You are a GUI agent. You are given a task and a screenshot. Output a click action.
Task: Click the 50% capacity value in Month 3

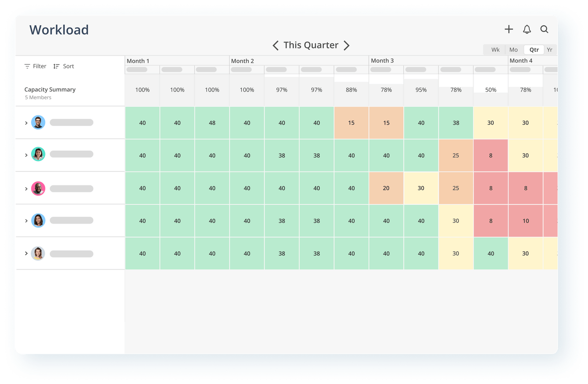click(x=491, y=89)
